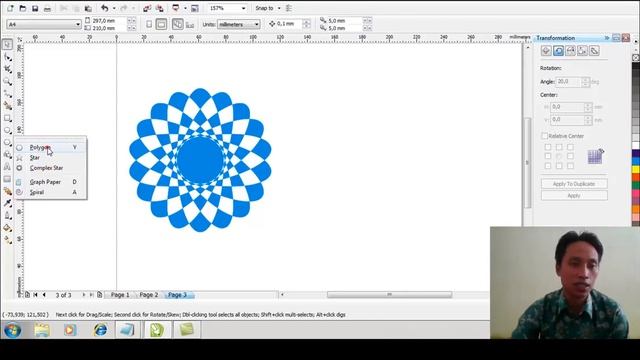Select top-left anchor point checkbox
Screen dimensions: 640x360
pyautogui.click(x=548, y=147)
